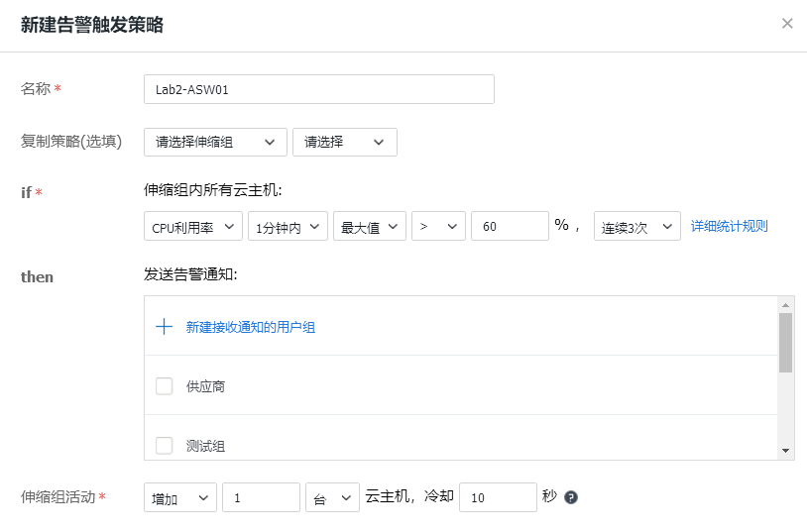Click 新建接收通知的用户组 link
This screenshot has height=532, width=807.
(x=251, y=327)
